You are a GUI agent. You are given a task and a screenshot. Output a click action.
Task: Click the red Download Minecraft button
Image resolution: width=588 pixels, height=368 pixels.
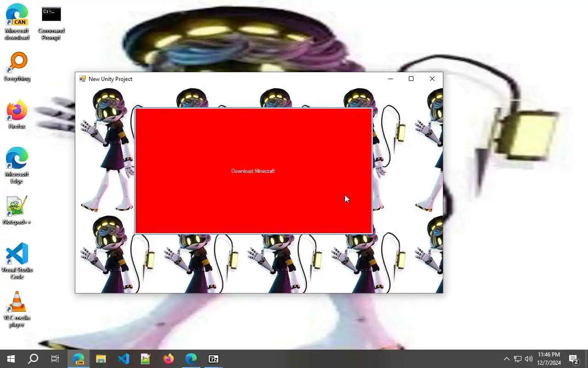pyautogui.click(x=254, y=171)
